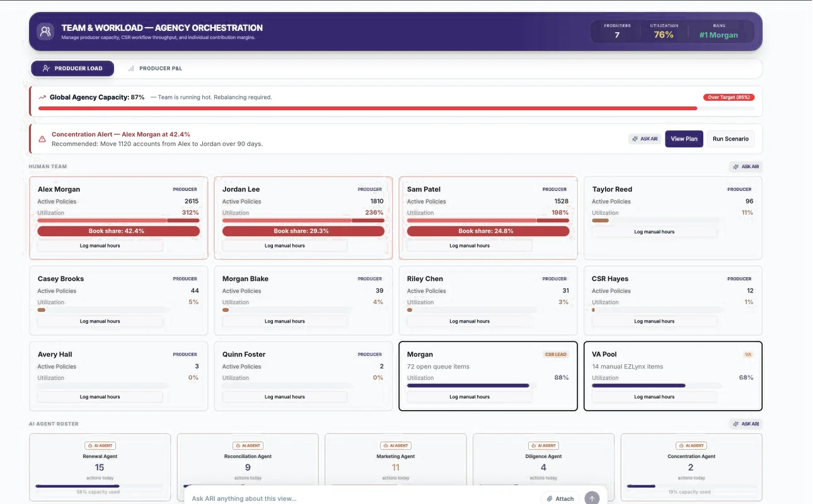
Task: Log manual hours for Casey Brooks
Action: (x=100, y=321)
